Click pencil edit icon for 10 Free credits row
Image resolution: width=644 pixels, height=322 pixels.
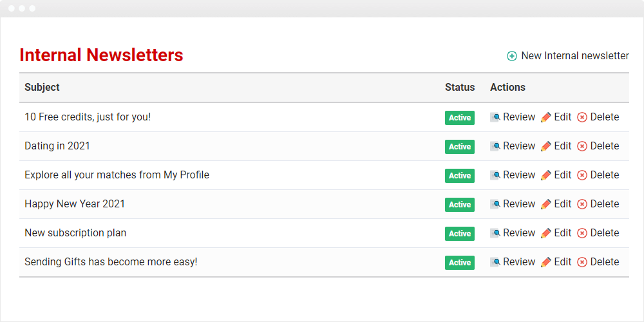click(x=546, y=117)
